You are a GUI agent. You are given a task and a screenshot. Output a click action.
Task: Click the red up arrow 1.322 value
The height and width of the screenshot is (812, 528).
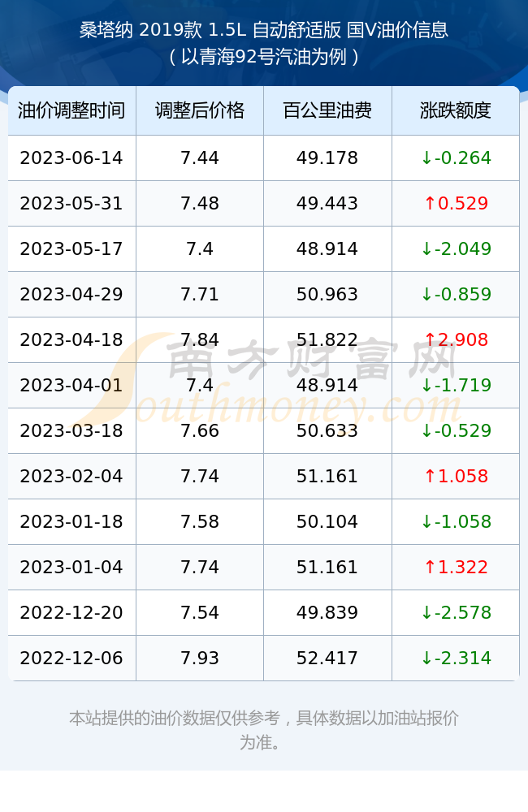pos(456,567)
